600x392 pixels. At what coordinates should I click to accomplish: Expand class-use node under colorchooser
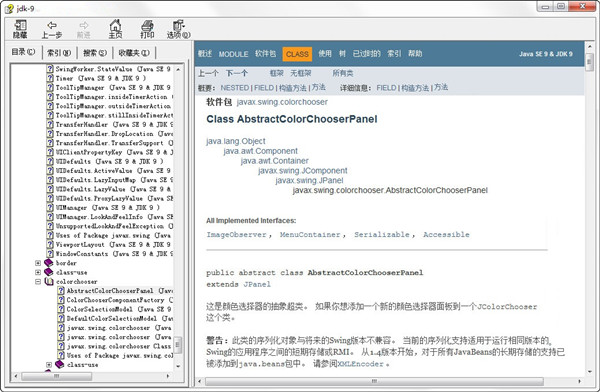49,364
